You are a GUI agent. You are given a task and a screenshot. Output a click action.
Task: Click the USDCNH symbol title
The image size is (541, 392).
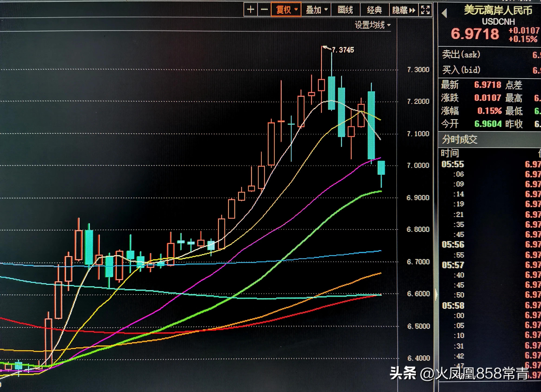pyautogui.click(x=498, y=22)
